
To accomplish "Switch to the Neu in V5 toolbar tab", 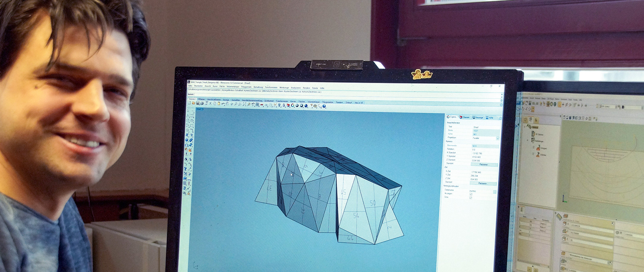I will (359, 102).
